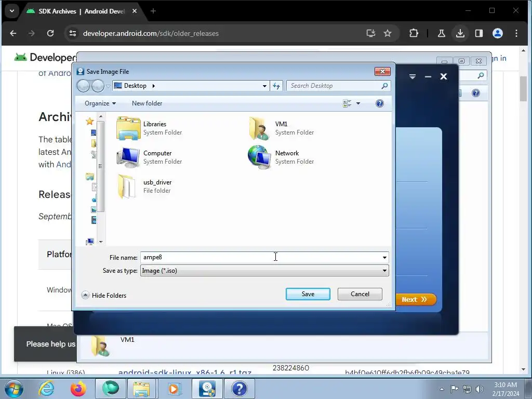
Task: Click the Change your view icon
Action: [x=347, y=103]
